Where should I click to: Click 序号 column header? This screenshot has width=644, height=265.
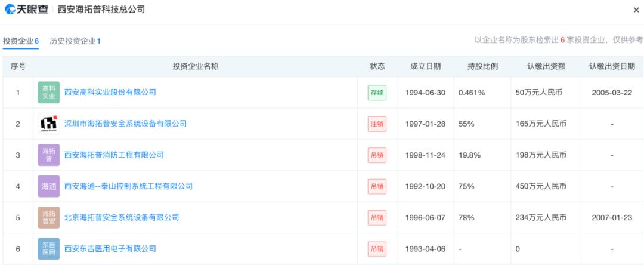18,66
